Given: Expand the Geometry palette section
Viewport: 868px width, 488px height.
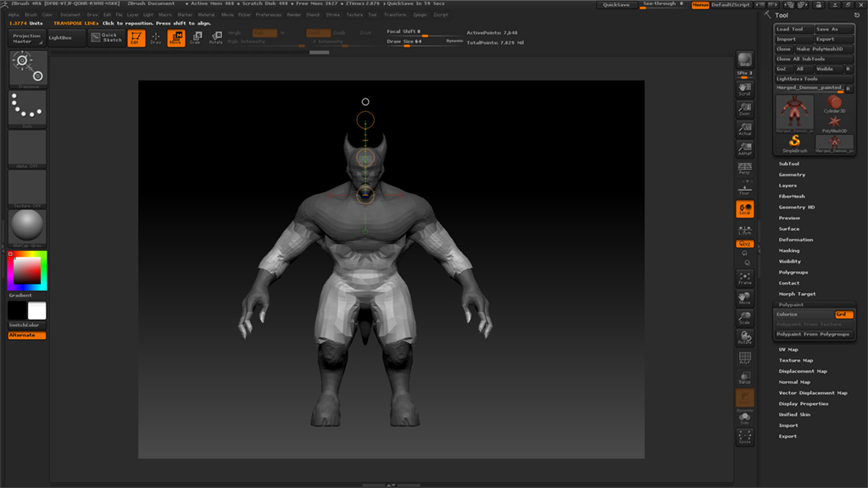Looking at the screenshot, I should 793,175.
